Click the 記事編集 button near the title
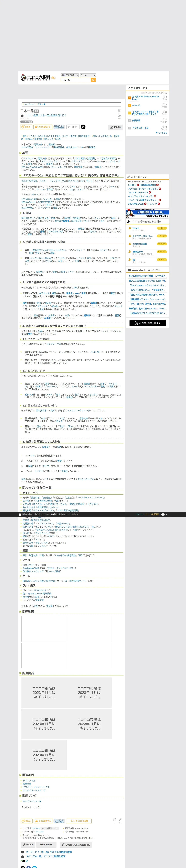The height and width of the screenshot is (868, 186). [115, 127]
